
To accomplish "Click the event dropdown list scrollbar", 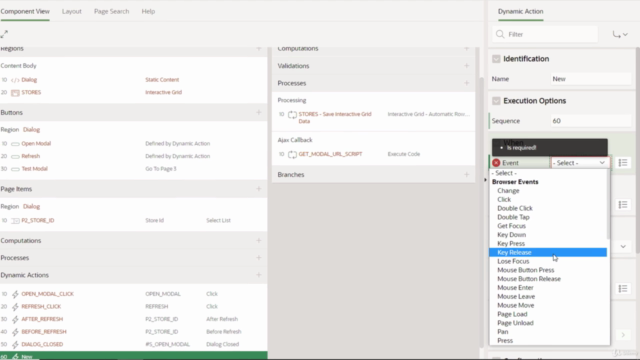I will point(608,204).
